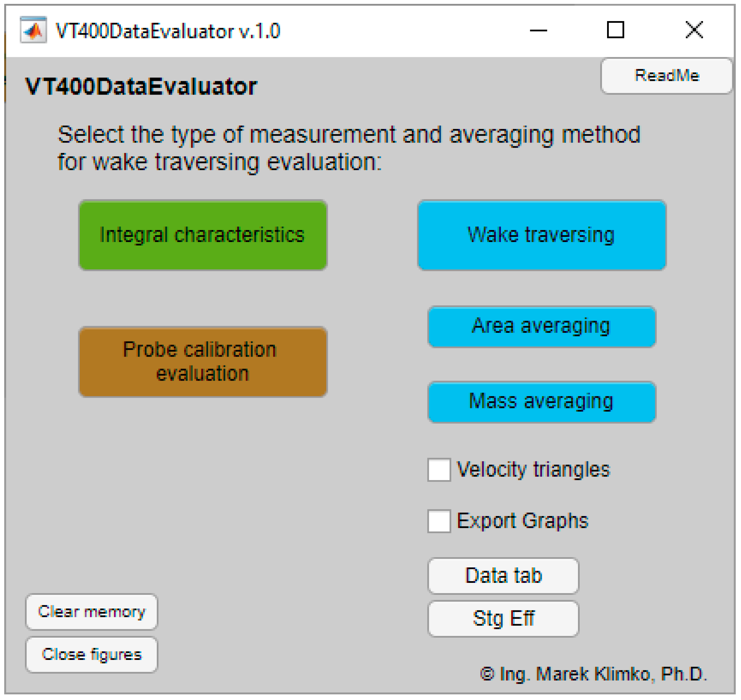
Task: Choose Mass averaging method
Action: click(541, 402)
